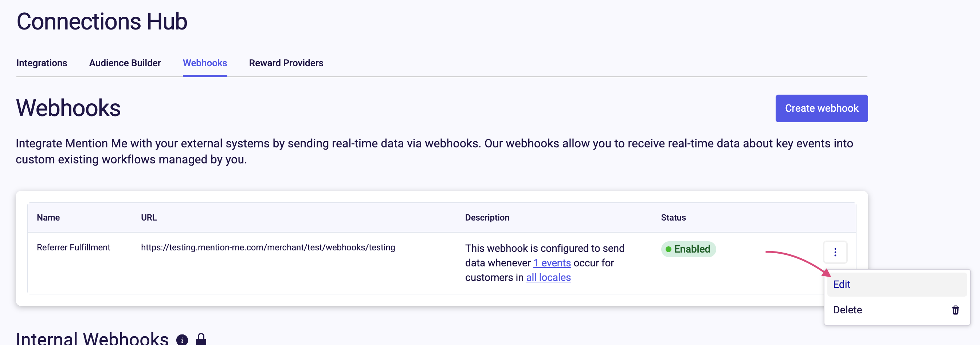The width and height of the screenshot is (980, 345).
Task: Click the Referrer Fulfillment webhook name
Action: click(x=74, y=247)
